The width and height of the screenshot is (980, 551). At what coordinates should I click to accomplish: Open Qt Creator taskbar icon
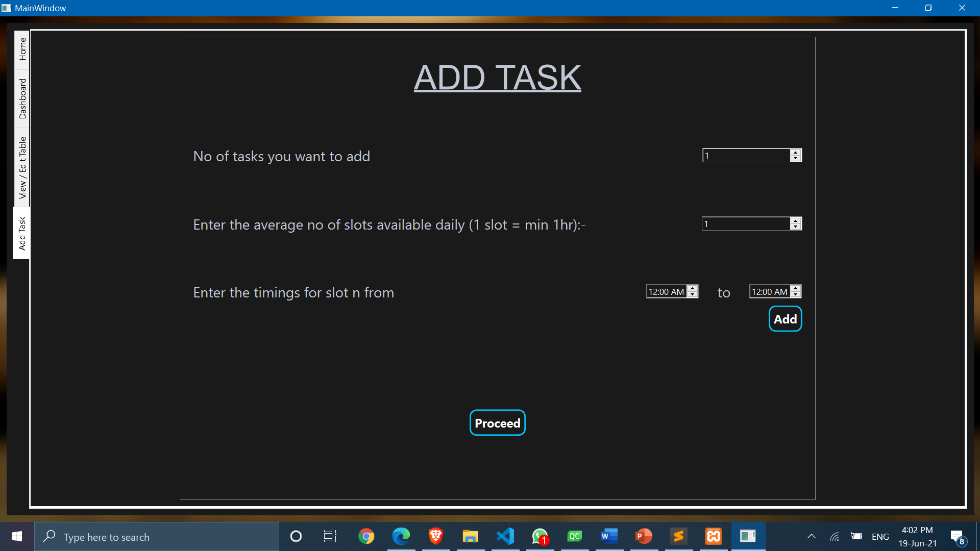574,536
